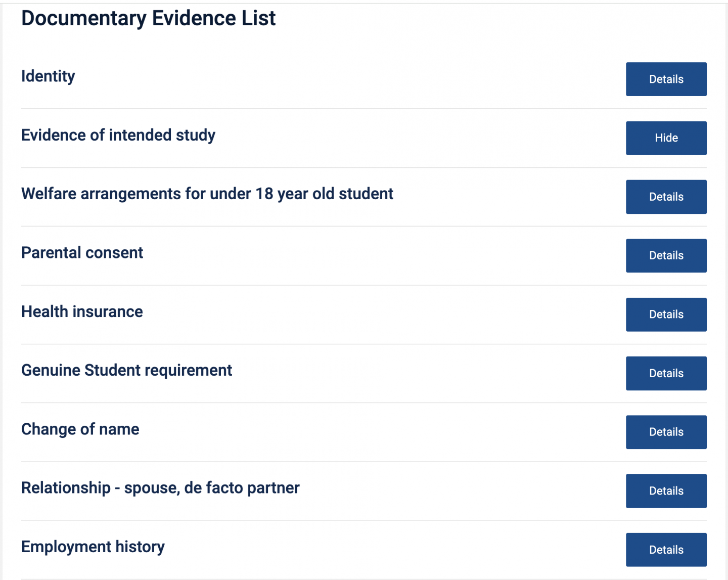Viewport: 728px width, 580px height.
Task: Click Welfare arrangements for under 18 heading
Action: click(x=207, y=194)
